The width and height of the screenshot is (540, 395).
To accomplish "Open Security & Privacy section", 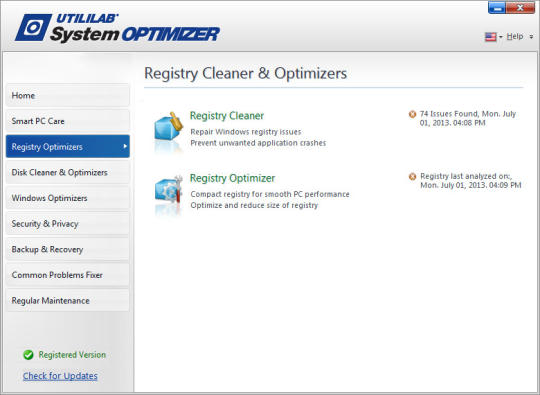I will (68, 224).
